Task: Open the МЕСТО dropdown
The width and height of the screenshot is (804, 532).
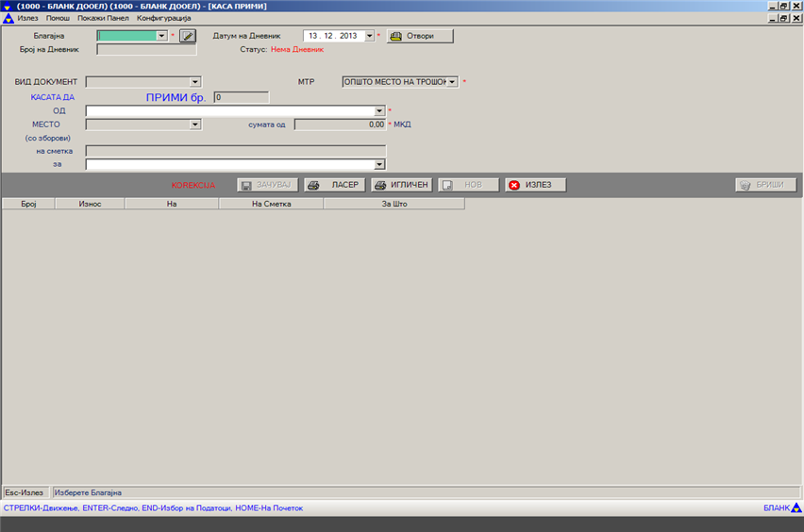Action: [195, 124]
